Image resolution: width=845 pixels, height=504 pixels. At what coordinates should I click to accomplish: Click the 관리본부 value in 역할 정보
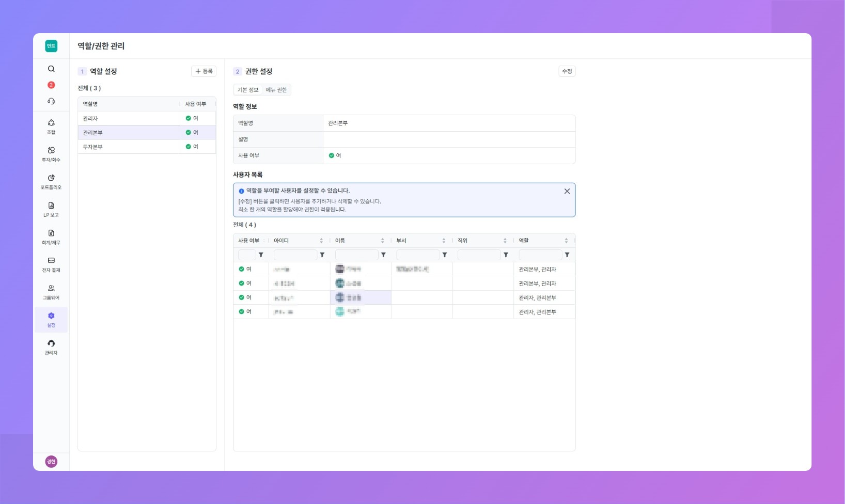(338, 123)
